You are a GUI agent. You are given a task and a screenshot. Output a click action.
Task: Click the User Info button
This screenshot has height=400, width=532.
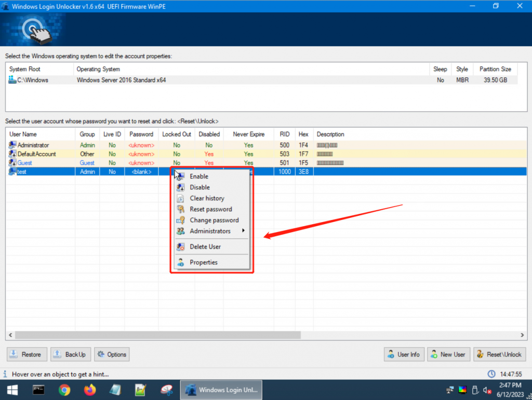tap(404, 355)
